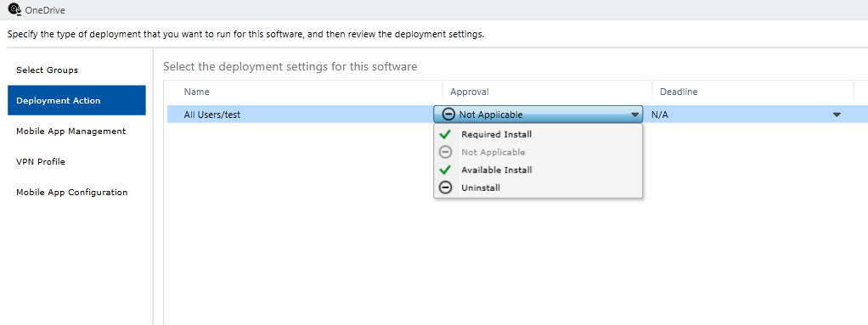The image size is (868, 325).
Task: Click minus-circle icon in Approval combo box
Action: [449, 115]
